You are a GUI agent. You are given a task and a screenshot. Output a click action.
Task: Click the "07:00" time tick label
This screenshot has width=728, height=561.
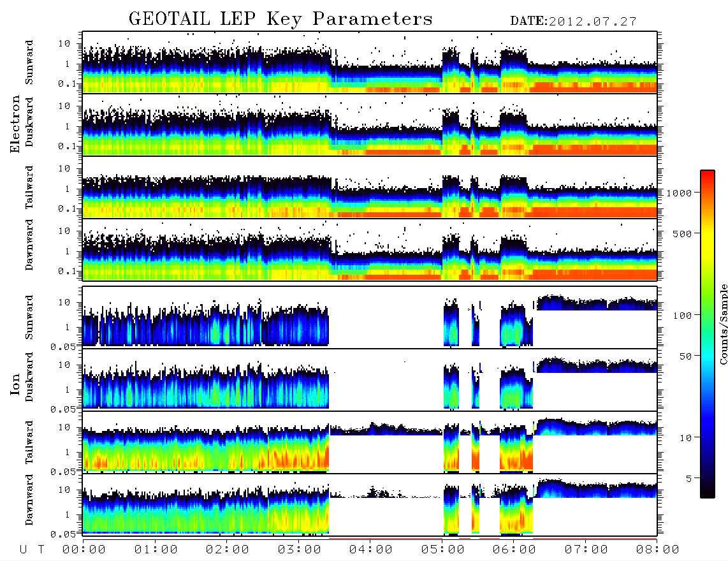point(586,550)
